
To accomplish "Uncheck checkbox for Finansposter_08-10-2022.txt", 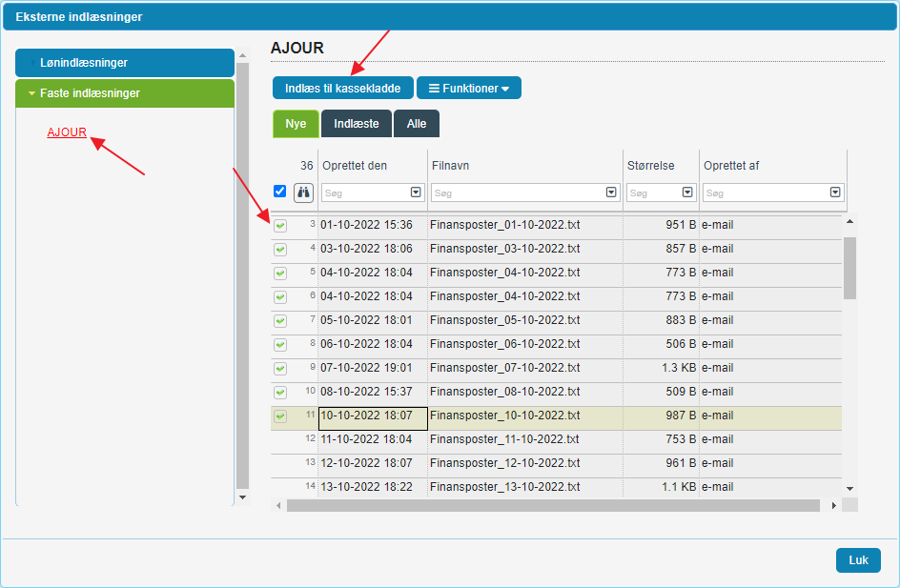I will click(x=280, y=393).
